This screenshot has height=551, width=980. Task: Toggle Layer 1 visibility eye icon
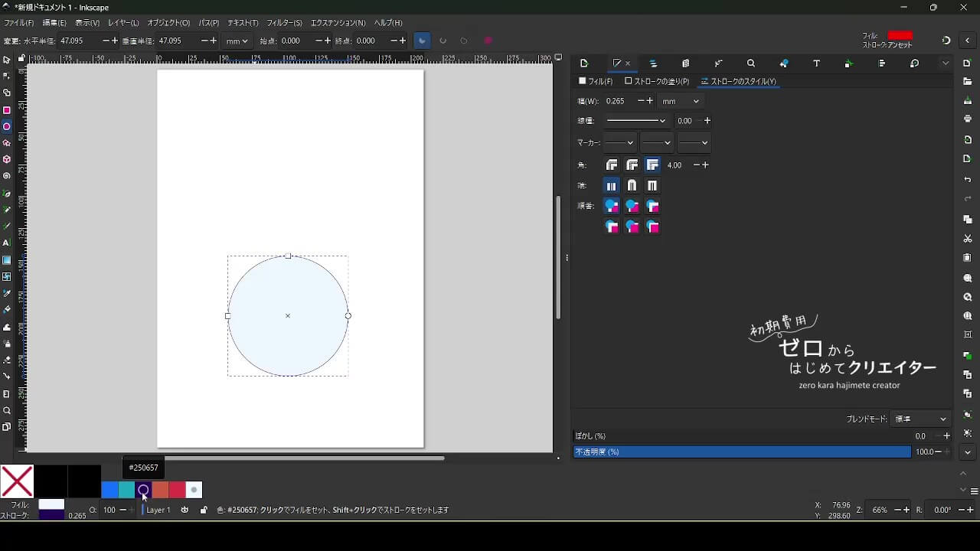185,510
